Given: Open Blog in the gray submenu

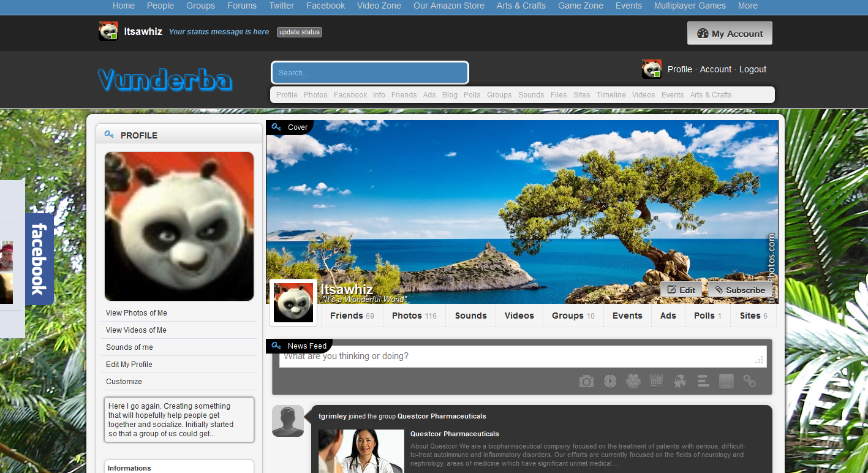Looking at the screenshot, I should pyautogui.click(x=450, y=95).
